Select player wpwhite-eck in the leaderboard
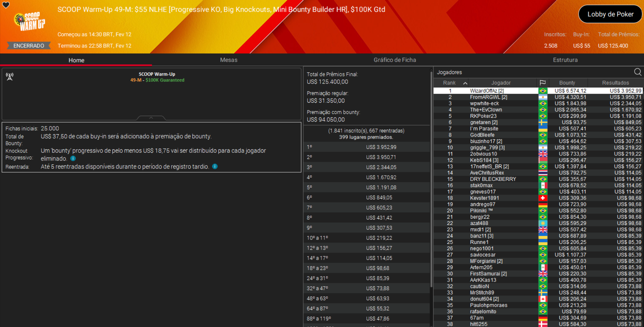 pyautogui.click(x=484, y=103)
